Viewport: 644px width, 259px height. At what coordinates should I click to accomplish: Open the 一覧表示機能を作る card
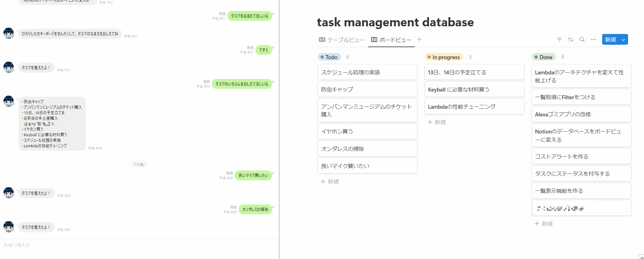(581, 191)
